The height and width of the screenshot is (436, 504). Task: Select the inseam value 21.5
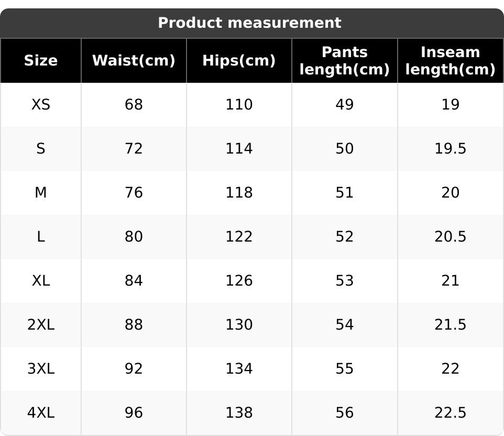tap(450, 325)
